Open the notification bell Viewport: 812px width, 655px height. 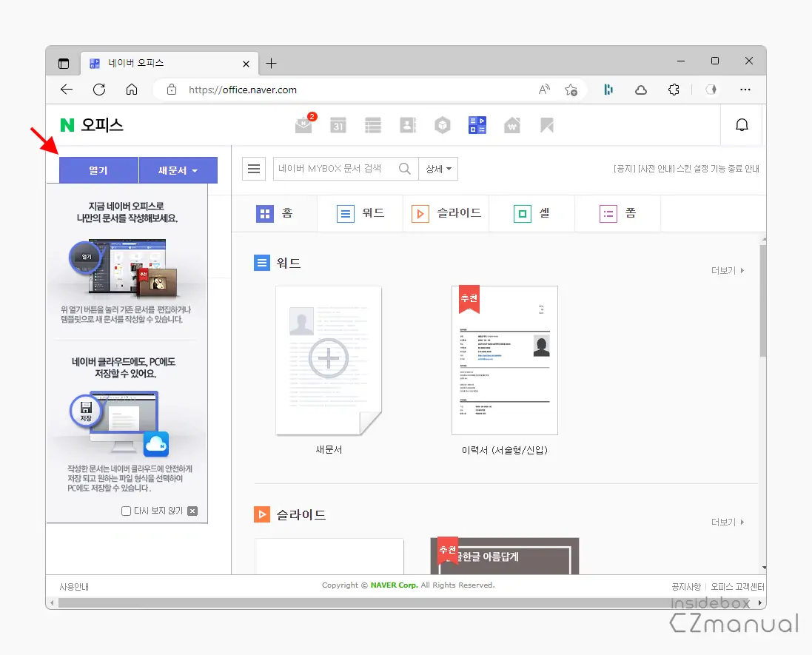[x=742, y=125]
